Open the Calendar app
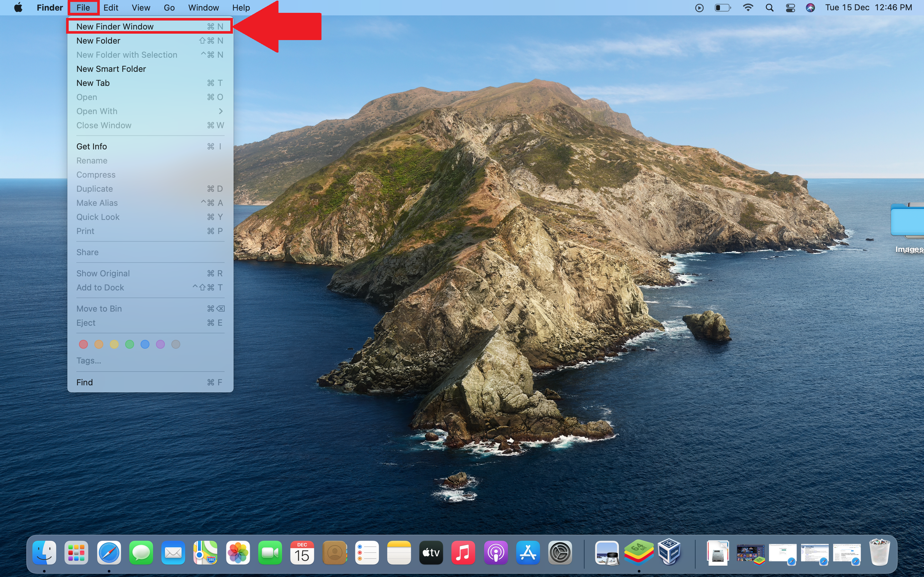Viewport: 924px width, 577px height. click(x=302, y=553)
